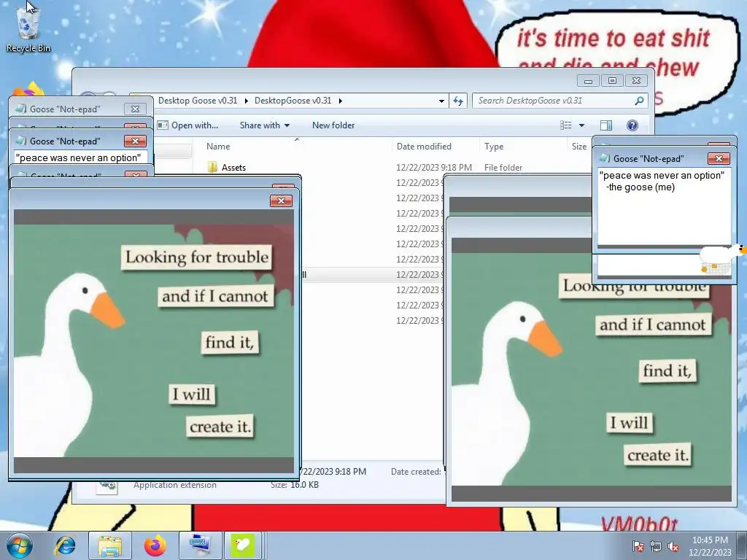This screenshot has height=560, width=747.
Task: Click the File folder type cell
Action: (503, 167)
